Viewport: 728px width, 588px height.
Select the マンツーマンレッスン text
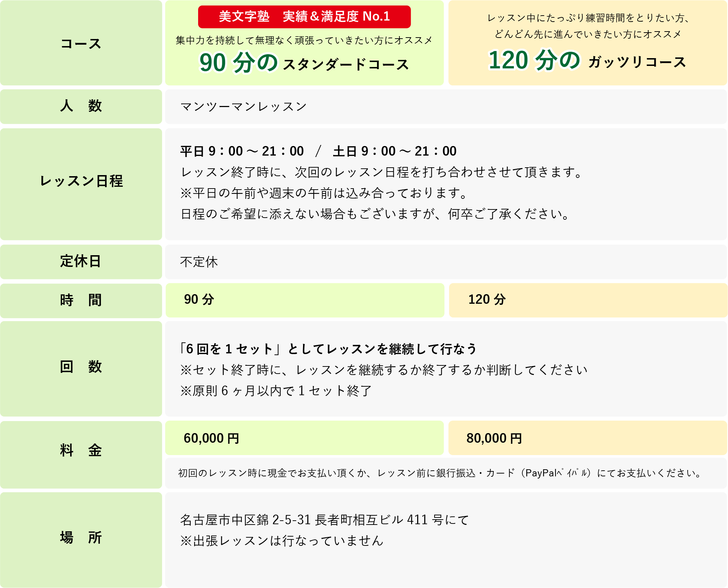point(243,107)
